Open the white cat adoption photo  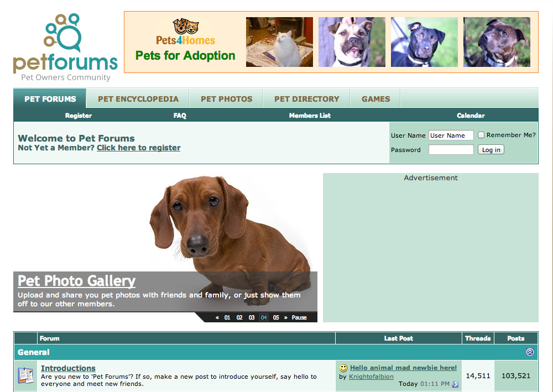(279, 42)
